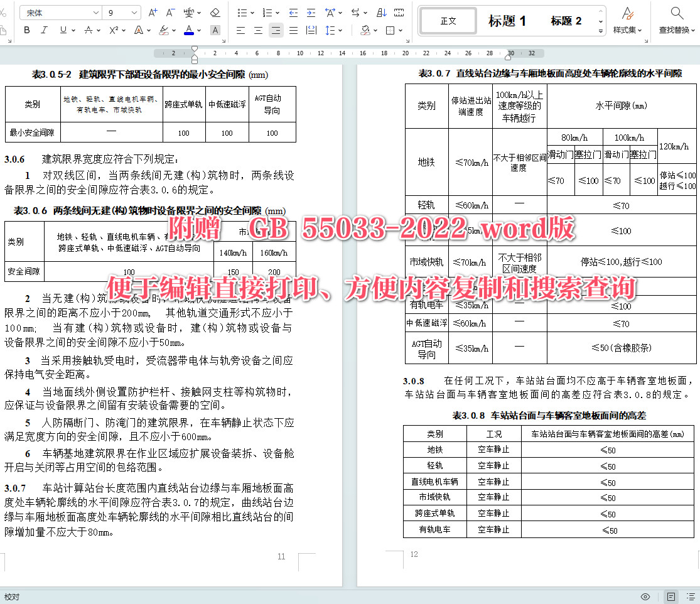Toggle italic formatting
Screen dimensions: 700x604
pyautogui.click(x=44, y=30)
